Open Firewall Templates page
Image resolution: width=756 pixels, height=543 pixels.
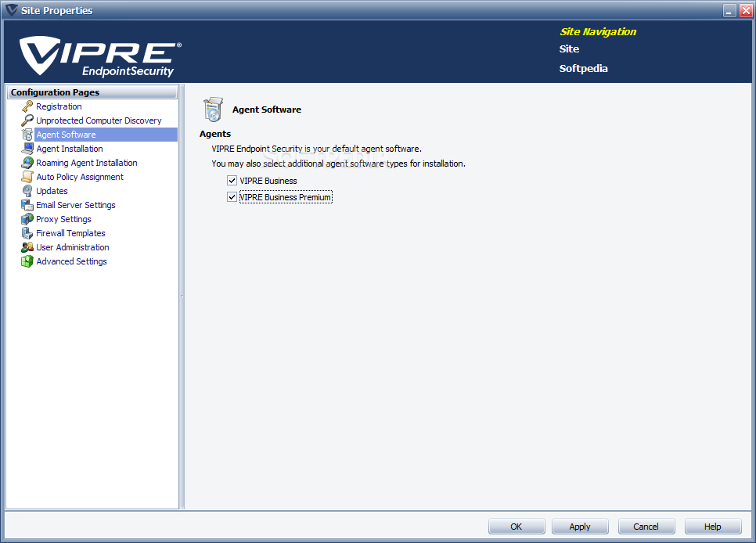[x=71, y=233]
